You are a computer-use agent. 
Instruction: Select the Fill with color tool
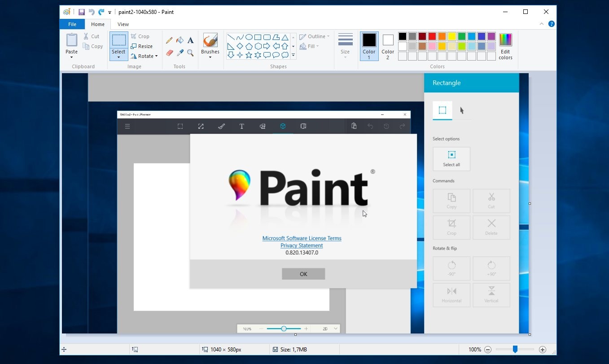click(x=180, y=40)
